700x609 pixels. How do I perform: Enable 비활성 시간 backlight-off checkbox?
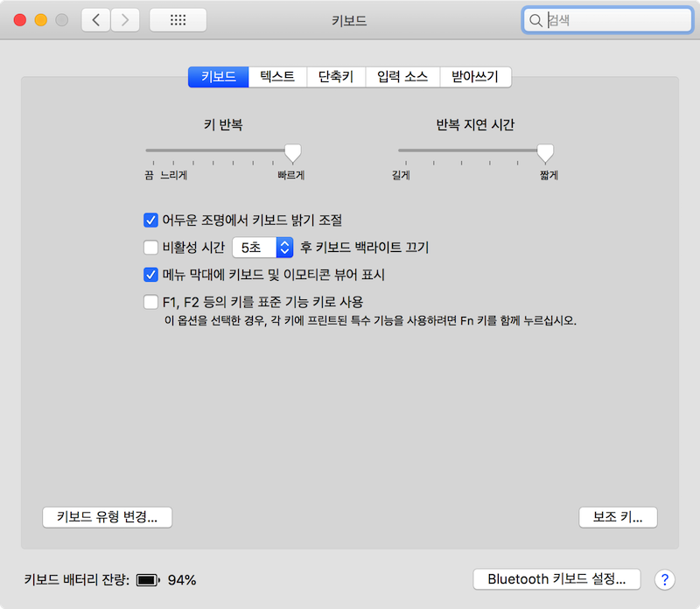[150, 248]
